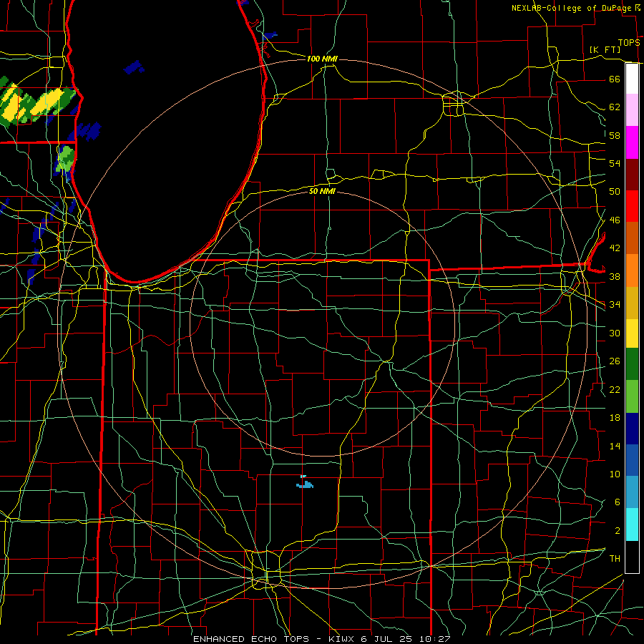Click the light pink legend color swatch
This screenshot has height=644, width=644.
(632, 110)
